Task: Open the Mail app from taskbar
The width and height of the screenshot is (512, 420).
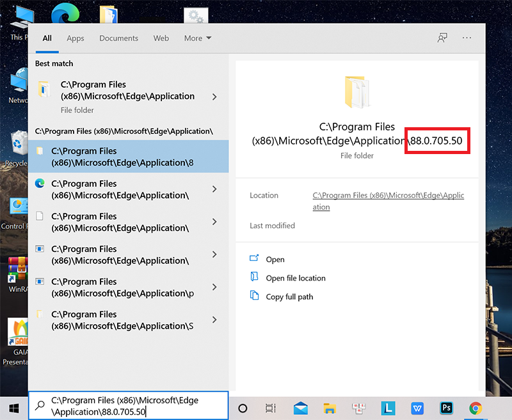Action: pos(300,408)
